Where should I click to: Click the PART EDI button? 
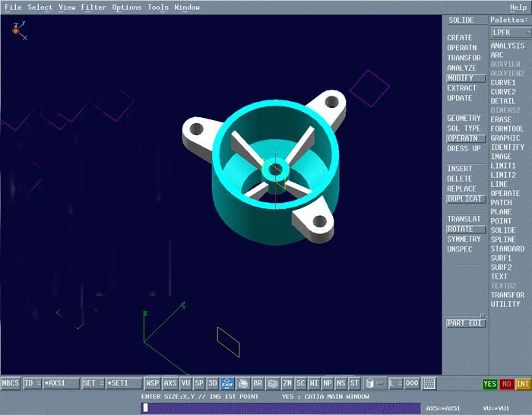pos(464,323)
